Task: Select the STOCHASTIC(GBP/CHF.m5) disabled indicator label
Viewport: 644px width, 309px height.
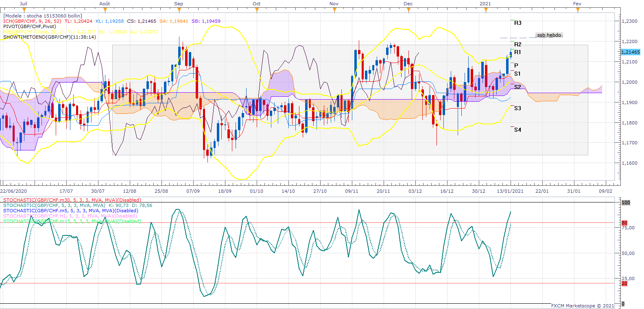Action: pyautogui.click(x=71, y=211)
